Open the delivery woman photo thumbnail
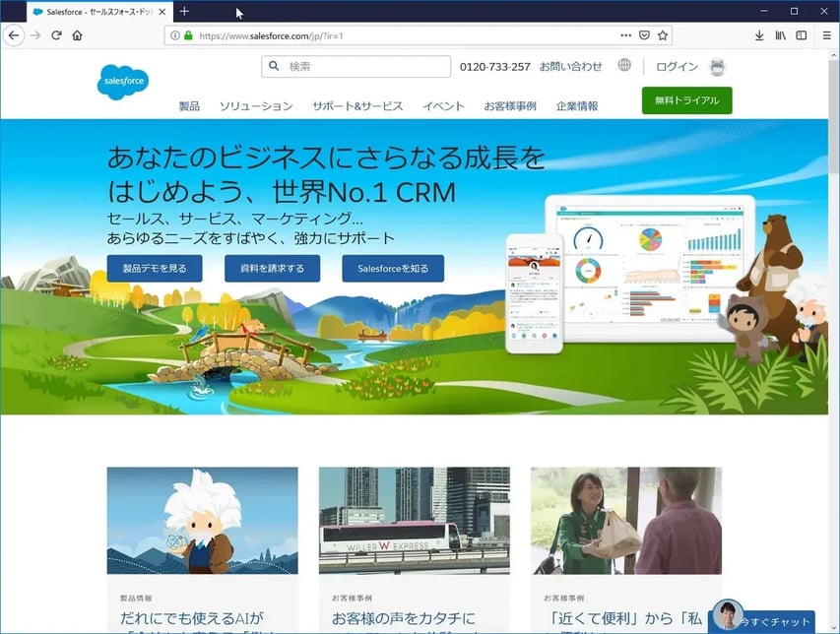 [626, 521]
